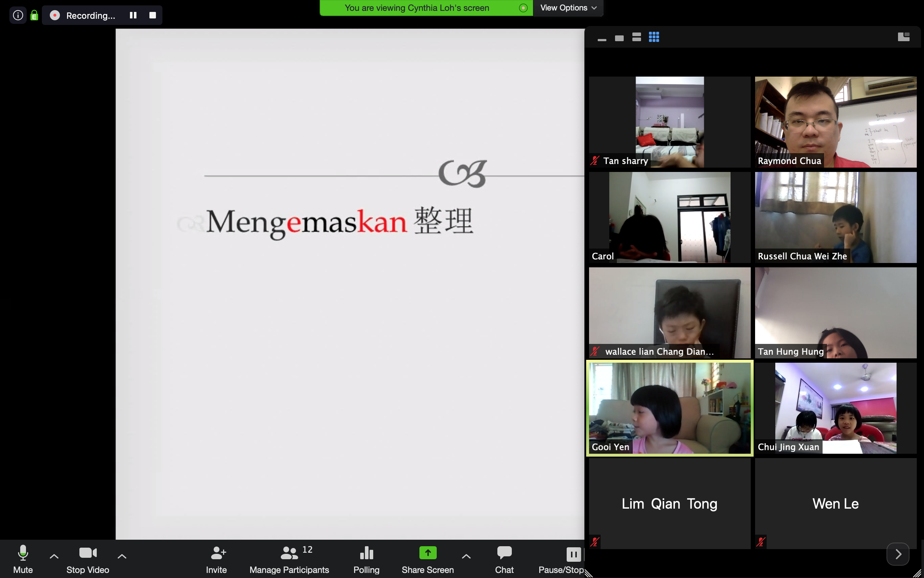
Task: Open the meeting information icon
Action: [18, 15]
